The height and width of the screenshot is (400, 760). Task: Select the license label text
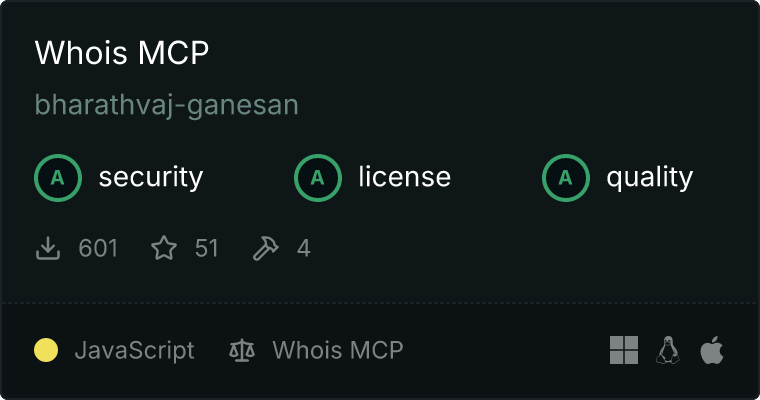[x=405, y=176]
